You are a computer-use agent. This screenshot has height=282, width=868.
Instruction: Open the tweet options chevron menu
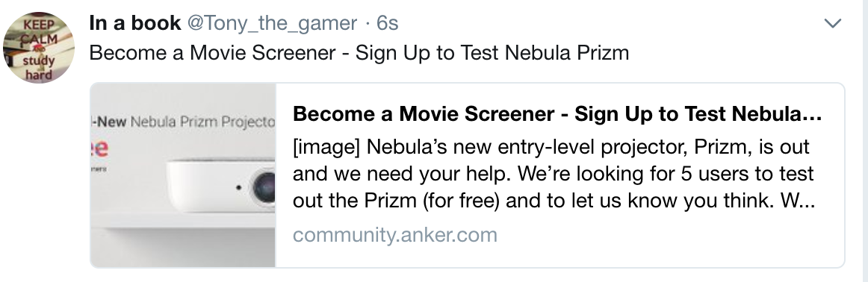click(x=833, y=23)
